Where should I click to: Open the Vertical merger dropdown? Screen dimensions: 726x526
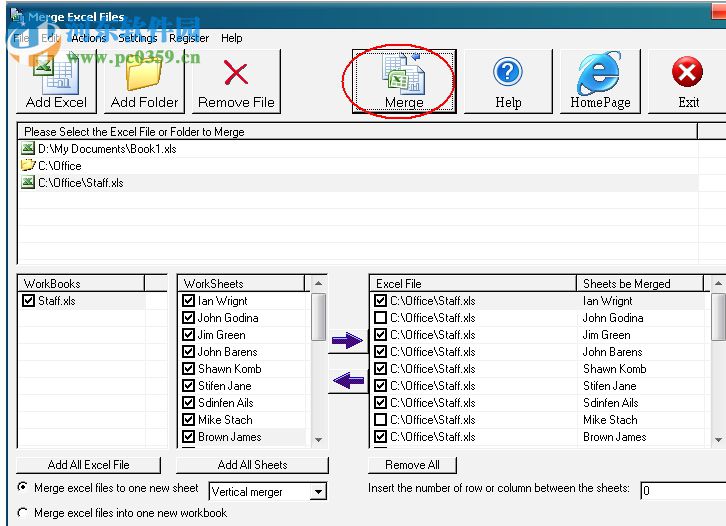(x=318, y=491)
